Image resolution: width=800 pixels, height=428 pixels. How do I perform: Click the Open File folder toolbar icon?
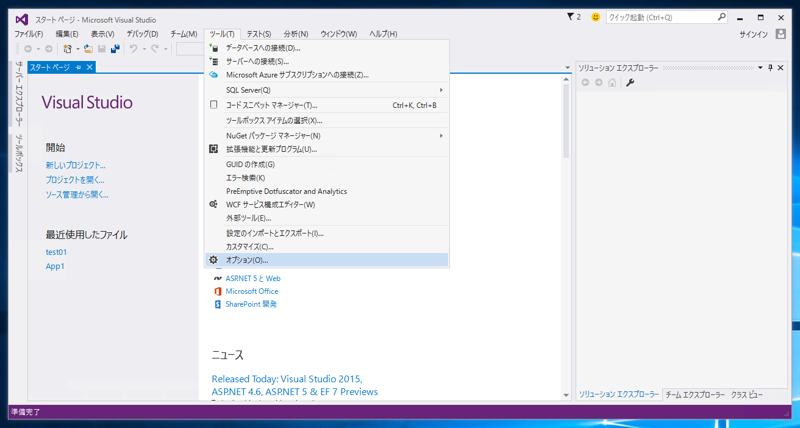coord(88,49)
